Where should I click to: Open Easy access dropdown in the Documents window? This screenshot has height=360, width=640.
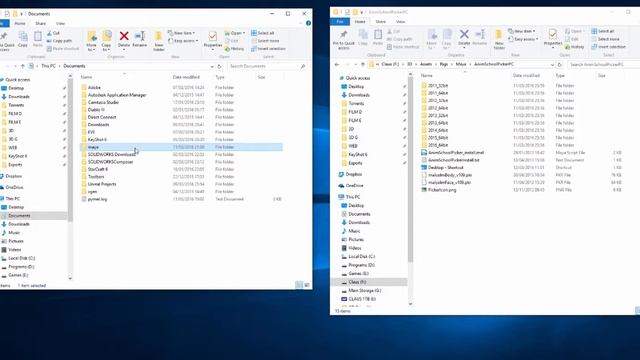click(183, 41)
